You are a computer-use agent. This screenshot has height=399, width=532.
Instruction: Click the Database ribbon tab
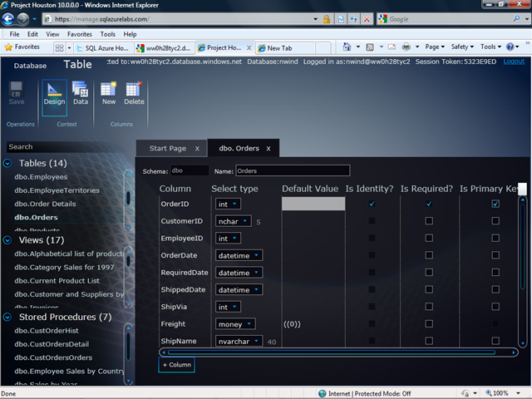(x=30, y=66)
